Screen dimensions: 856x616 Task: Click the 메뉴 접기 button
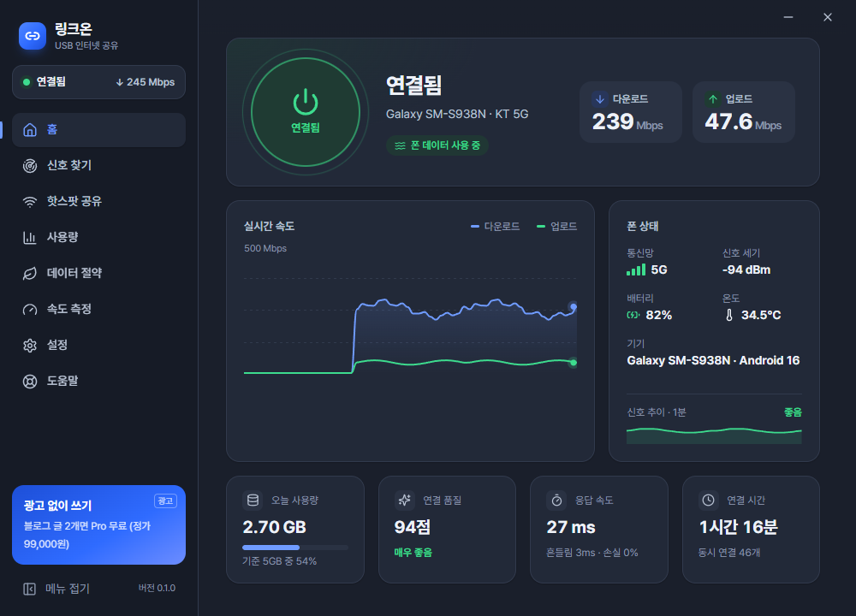coord(56,589)
